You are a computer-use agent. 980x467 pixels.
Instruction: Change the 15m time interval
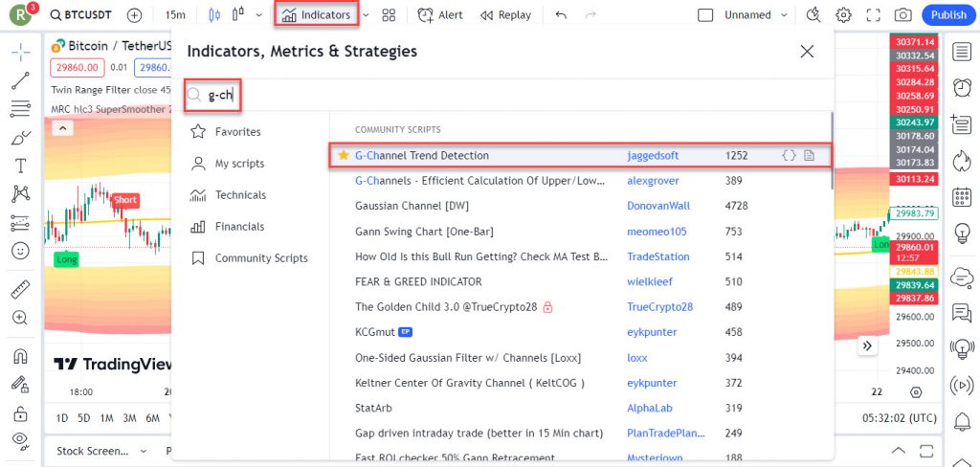(174, 15)
